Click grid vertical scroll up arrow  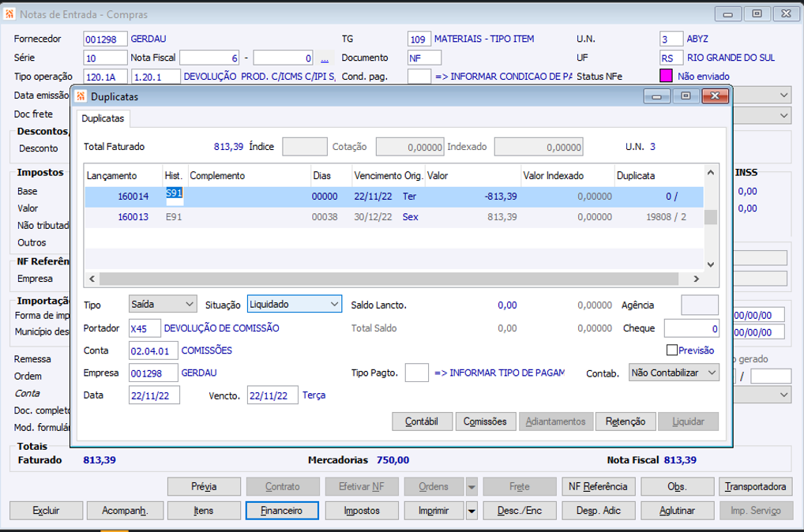pos(709,171)
